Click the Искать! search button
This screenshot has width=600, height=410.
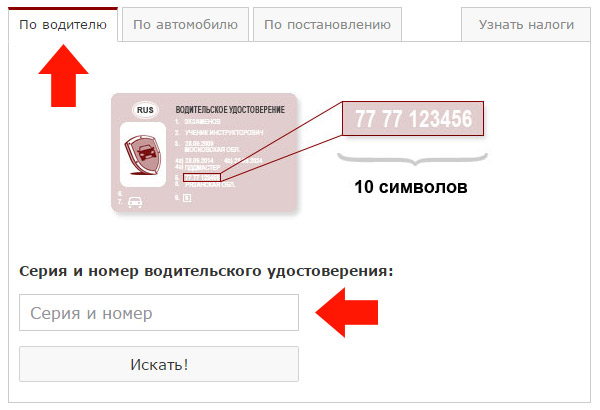[159, 364]
